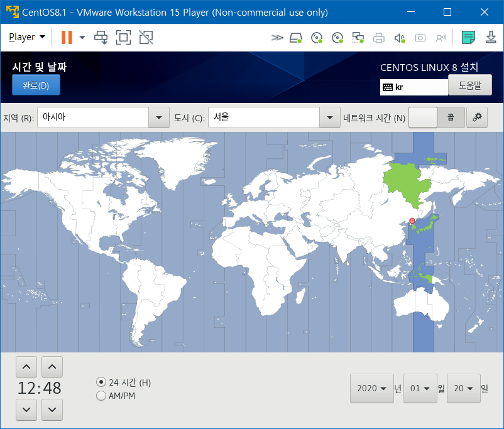Select the 24 시간 (H) radio option
This screenshot has width=504, height=429.
point(124,383)
